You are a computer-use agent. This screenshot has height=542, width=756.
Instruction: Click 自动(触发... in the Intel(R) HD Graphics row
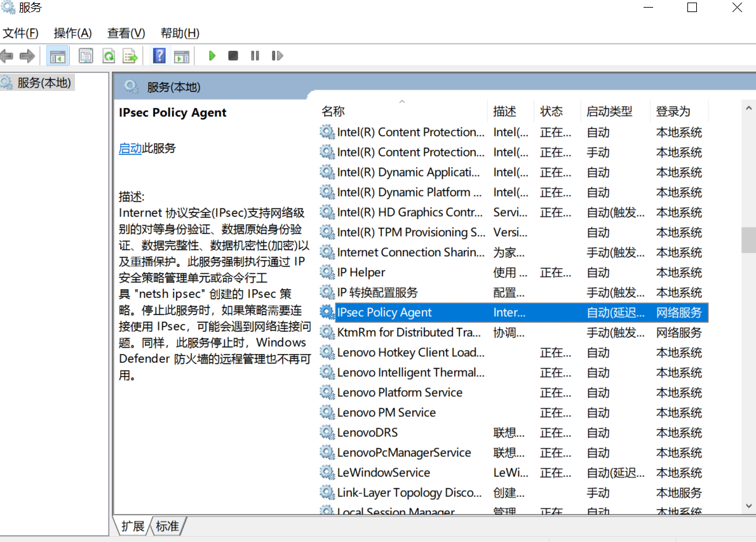(x=616, y=213)
